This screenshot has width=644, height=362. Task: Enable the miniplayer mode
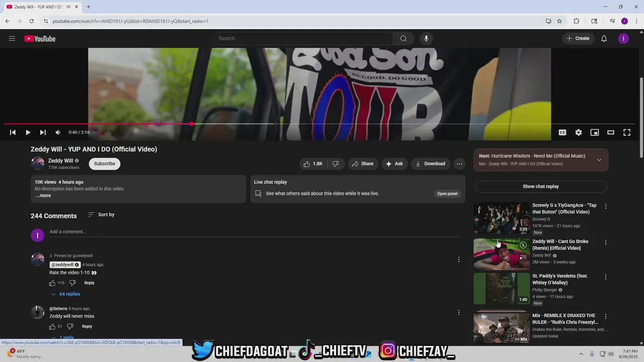(x=595, y=132)
